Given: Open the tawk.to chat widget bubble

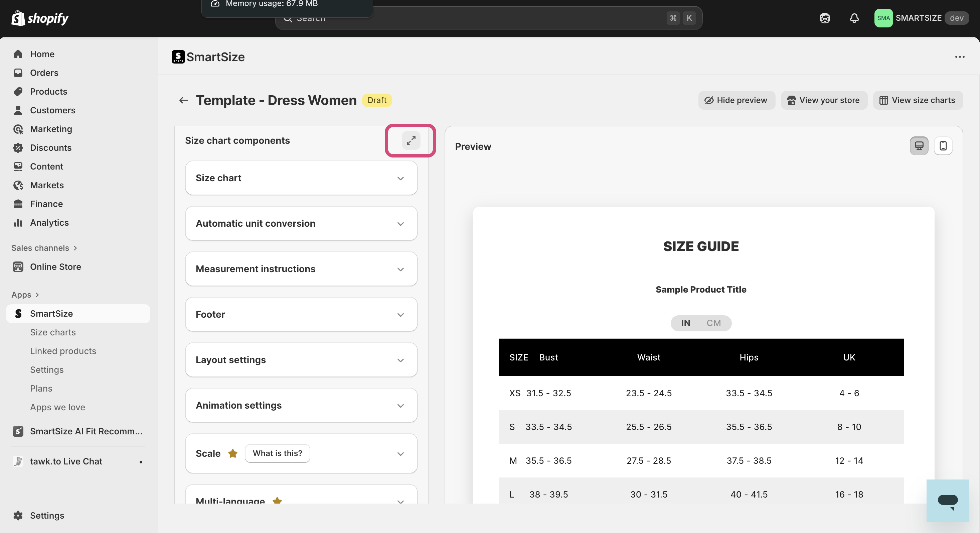Looking at the screenshot, I should pyautogui.click(x=947, y=500).
